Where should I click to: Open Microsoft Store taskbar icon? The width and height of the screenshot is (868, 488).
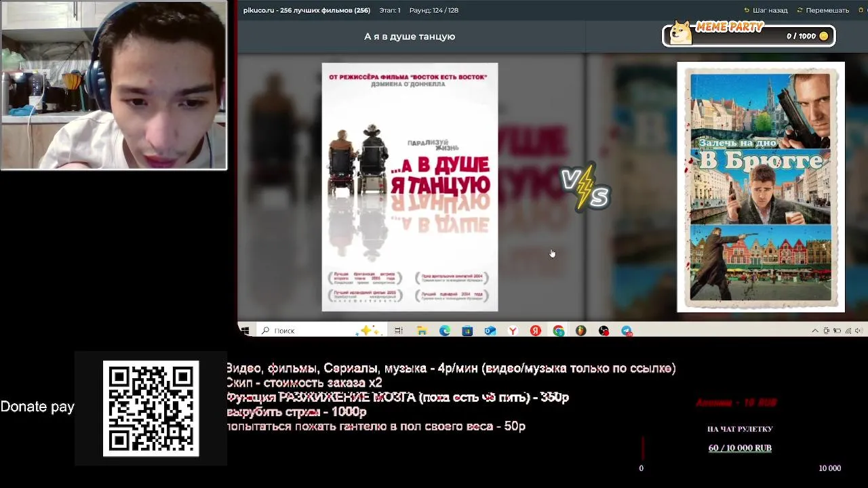click(x=467, y=331)
